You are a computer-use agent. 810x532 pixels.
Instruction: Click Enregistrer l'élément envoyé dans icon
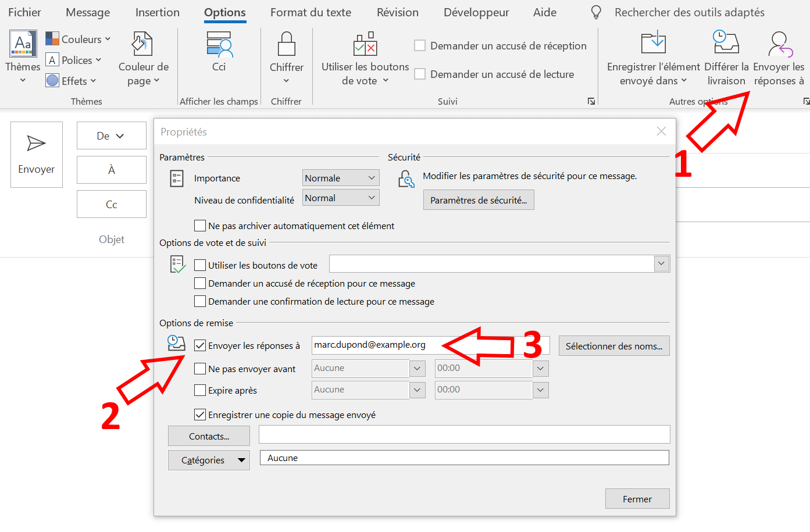click(x=654, y=44)
